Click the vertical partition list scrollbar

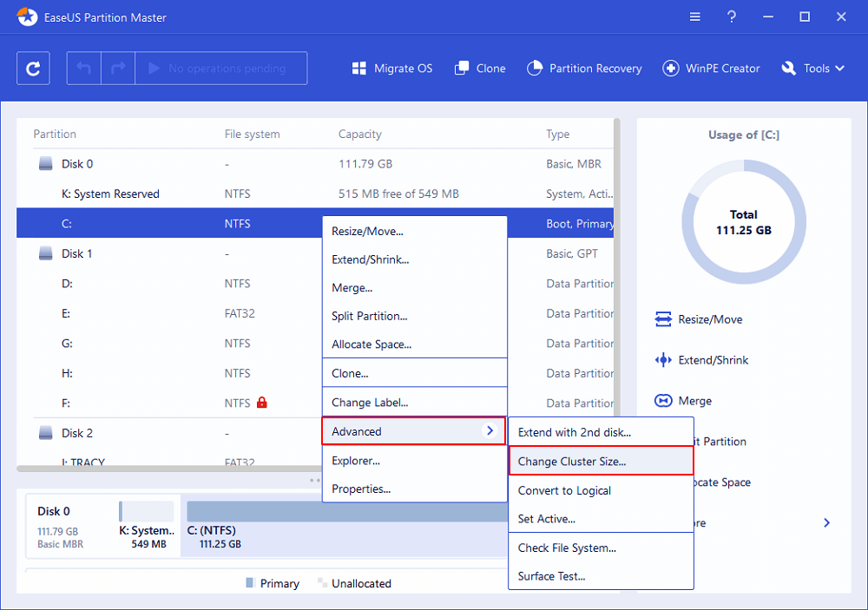tap(616, 266)
